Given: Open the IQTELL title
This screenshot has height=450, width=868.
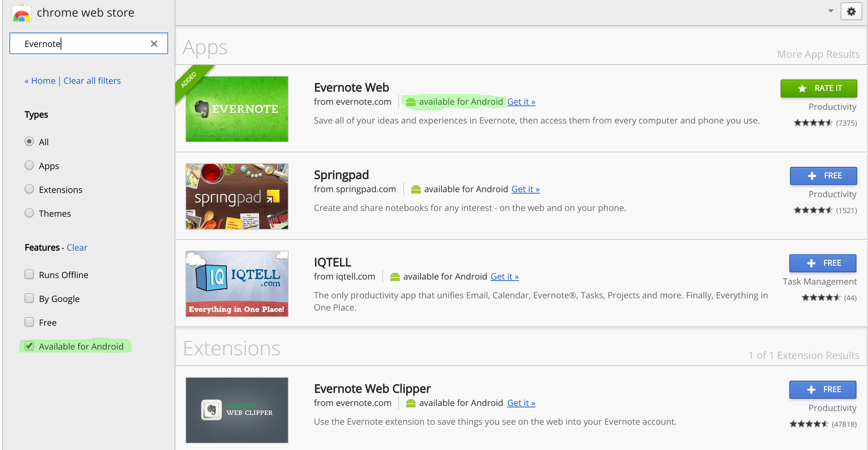Looking at the screenshot, I should click(x=332, y=262).
